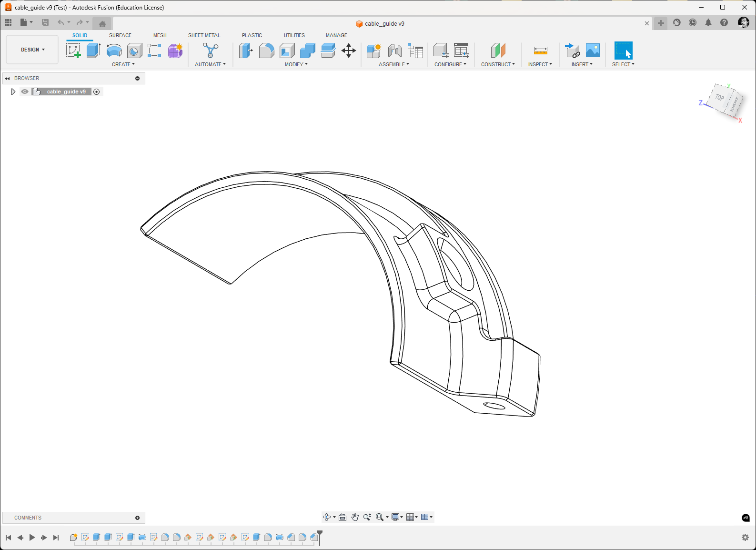The width and height of the screenshot is (756, 550).
Task: Open the Display Settings in navigation bar
Action: [397, 517]
